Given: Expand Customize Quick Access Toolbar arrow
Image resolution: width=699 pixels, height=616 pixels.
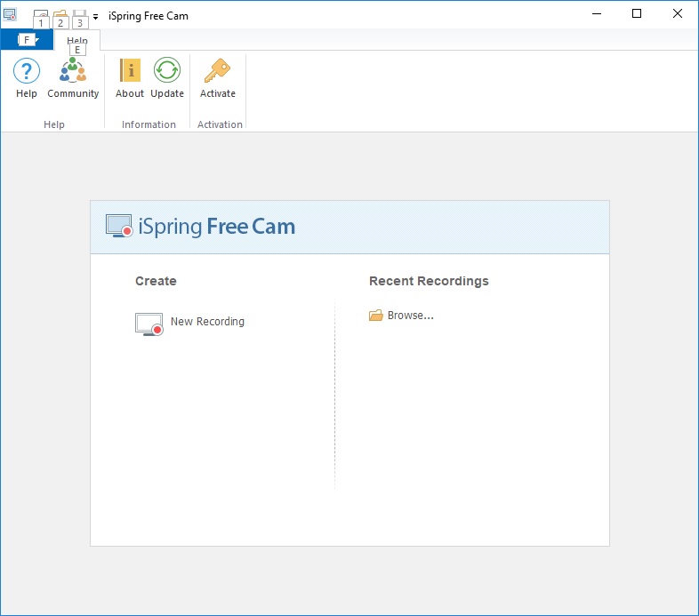Looking at the screenshot, I should (x=96, y=16).
